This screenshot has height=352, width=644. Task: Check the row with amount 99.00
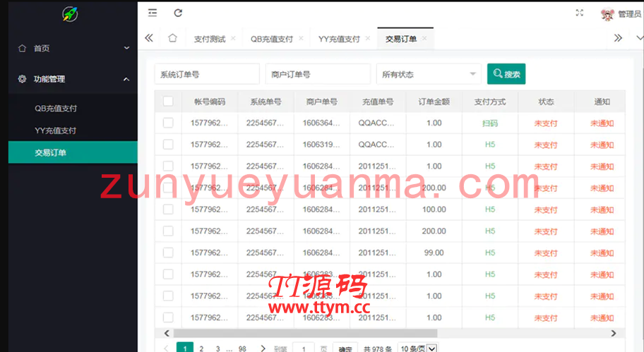coord(168,253)
